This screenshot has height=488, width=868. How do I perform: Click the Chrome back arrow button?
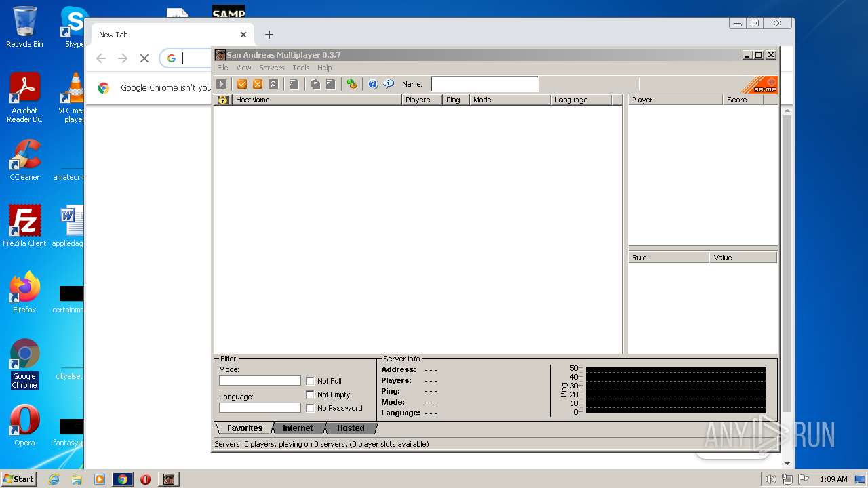click(101, 58)
